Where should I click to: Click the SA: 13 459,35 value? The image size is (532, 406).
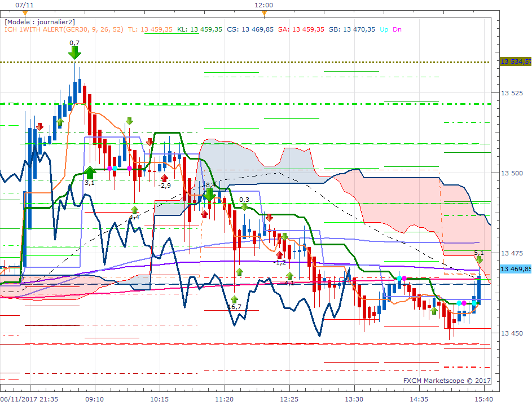pyautogui.click(x=301, y=29)
